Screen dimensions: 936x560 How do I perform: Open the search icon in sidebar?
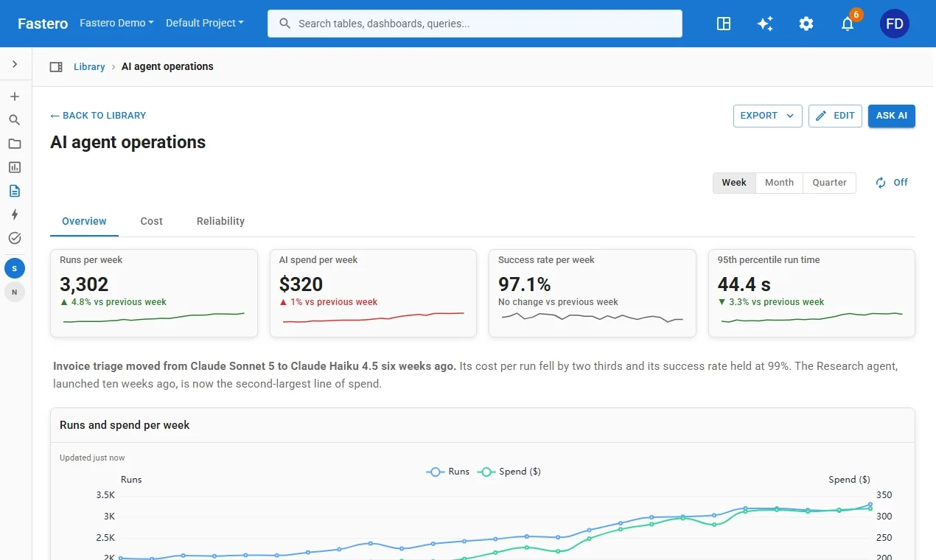(15, 120)
